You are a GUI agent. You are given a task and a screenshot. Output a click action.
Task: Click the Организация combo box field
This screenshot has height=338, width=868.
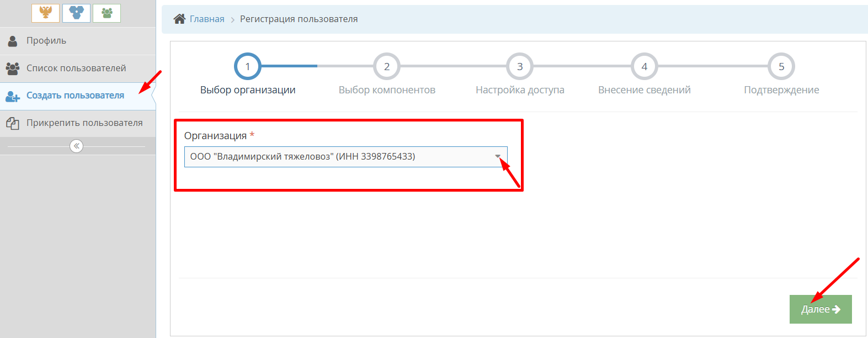point(337,157)
